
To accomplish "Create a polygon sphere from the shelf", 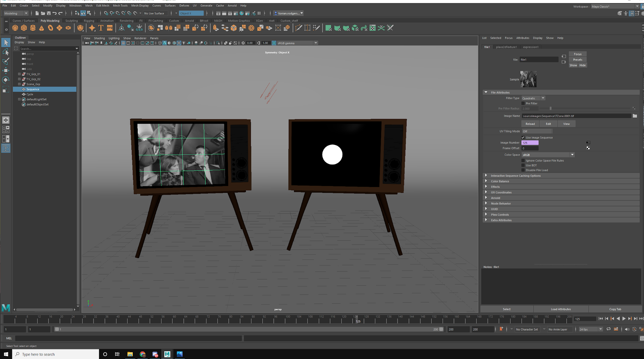I will point(15,28).
